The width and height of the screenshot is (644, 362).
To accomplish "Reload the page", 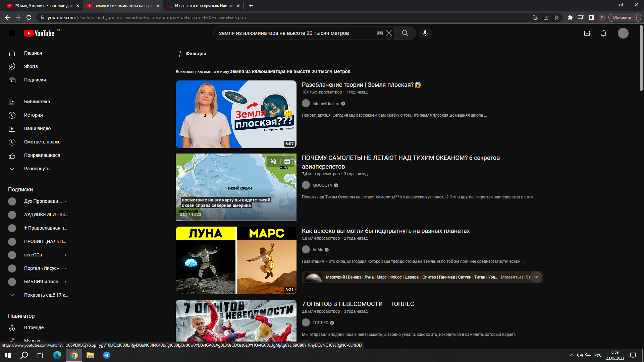I will [29, 17].
